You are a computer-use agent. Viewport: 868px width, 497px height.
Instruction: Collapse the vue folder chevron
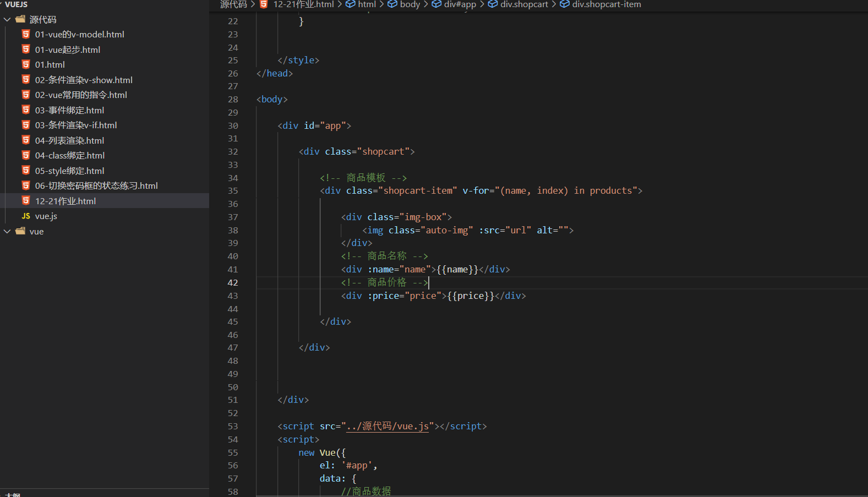(7, 231)
